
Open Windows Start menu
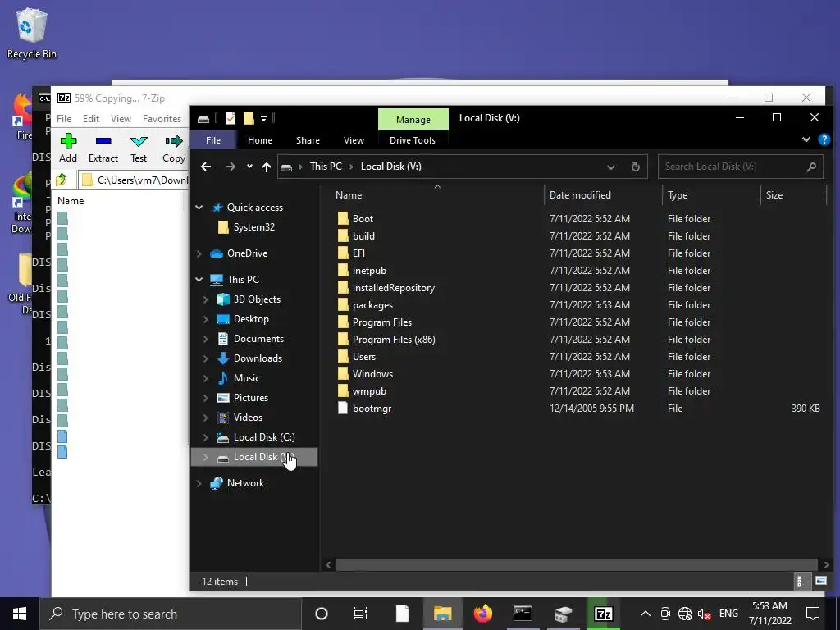point(20,614)
